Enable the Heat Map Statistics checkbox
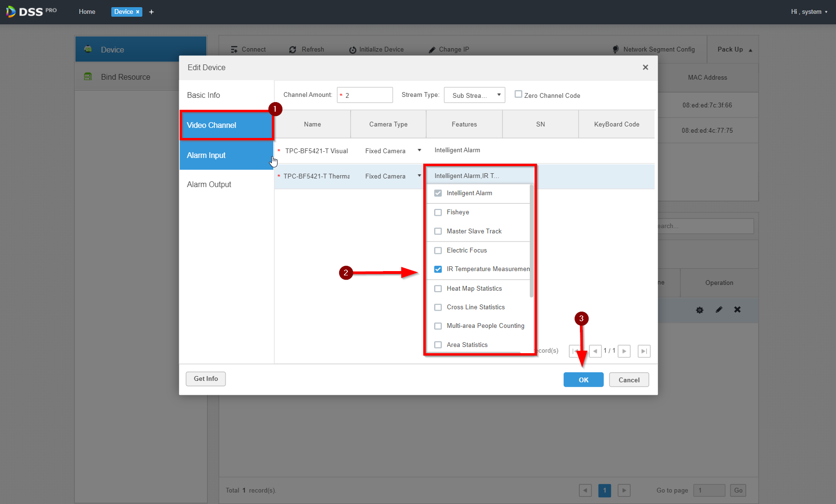Screen dimensions: 836x504 (438, 289)
